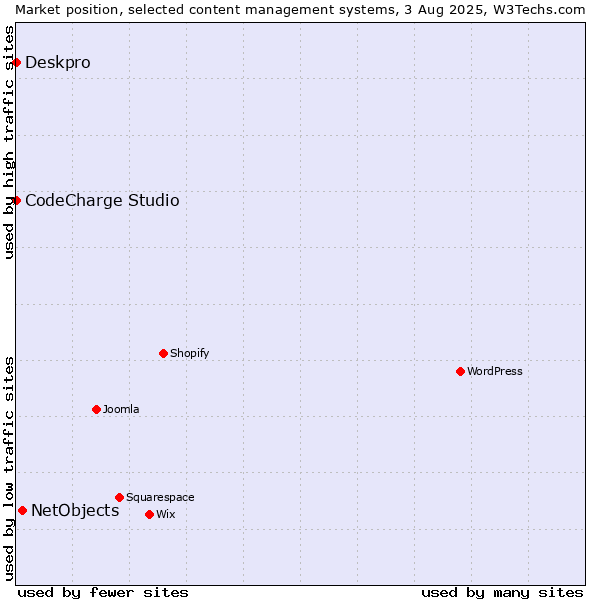Click the Joomla data point
Image resolution: width=600 pixels, height=600 pixels.
point(96,409)
